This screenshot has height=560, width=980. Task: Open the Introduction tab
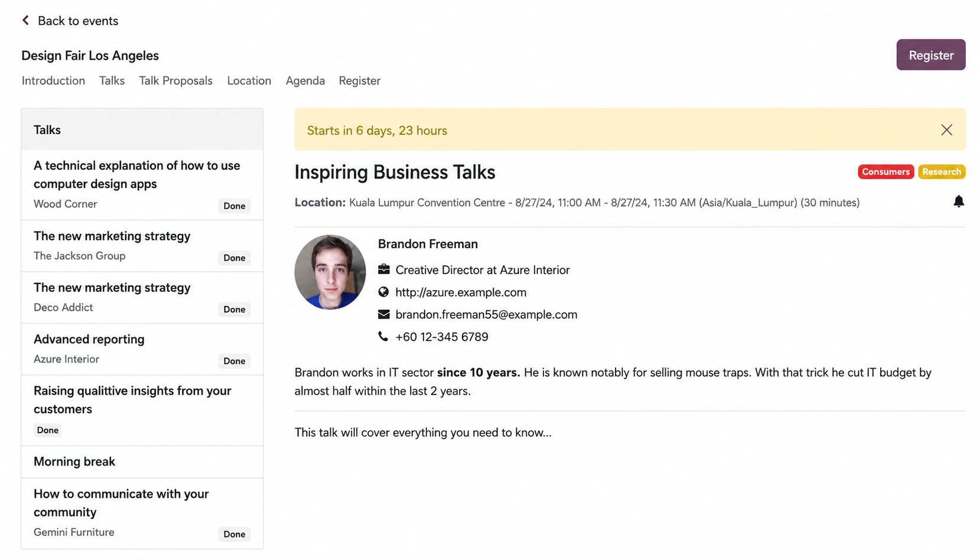[53, 81]
